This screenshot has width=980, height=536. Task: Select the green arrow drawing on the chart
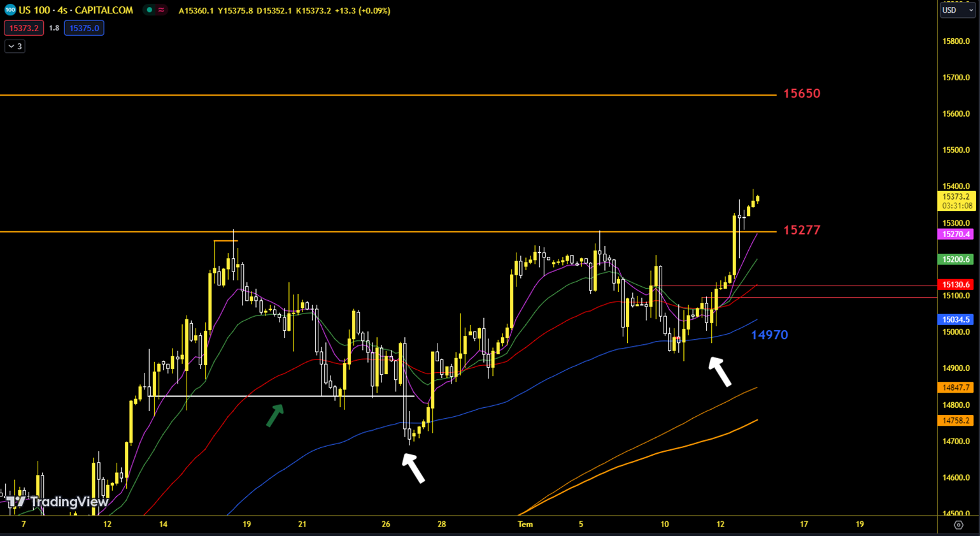click(274, 416)
